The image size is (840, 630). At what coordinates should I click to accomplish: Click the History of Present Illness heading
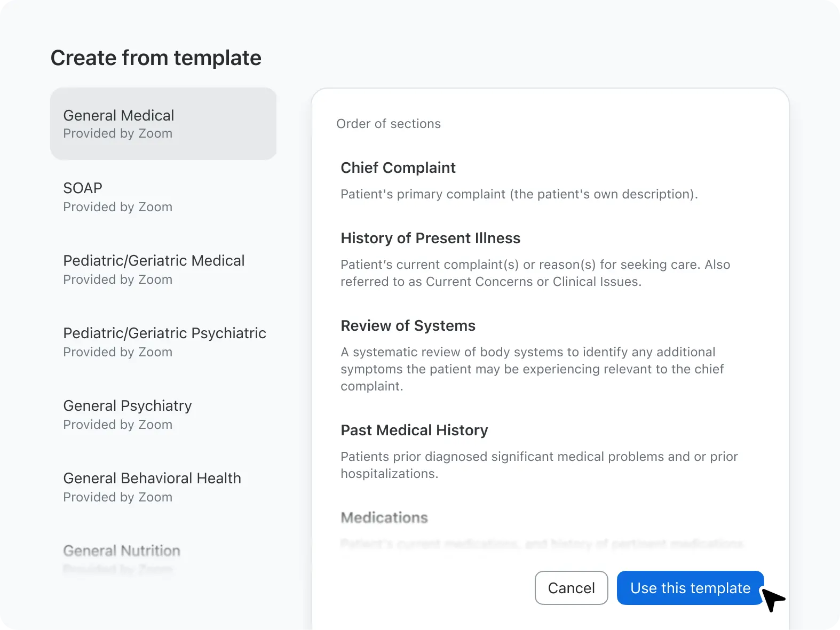pos(430,238)
